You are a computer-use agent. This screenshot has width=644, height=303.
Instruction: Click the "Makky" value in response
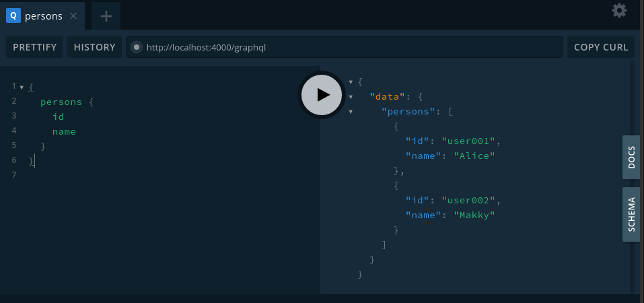[x=474, y=215]
